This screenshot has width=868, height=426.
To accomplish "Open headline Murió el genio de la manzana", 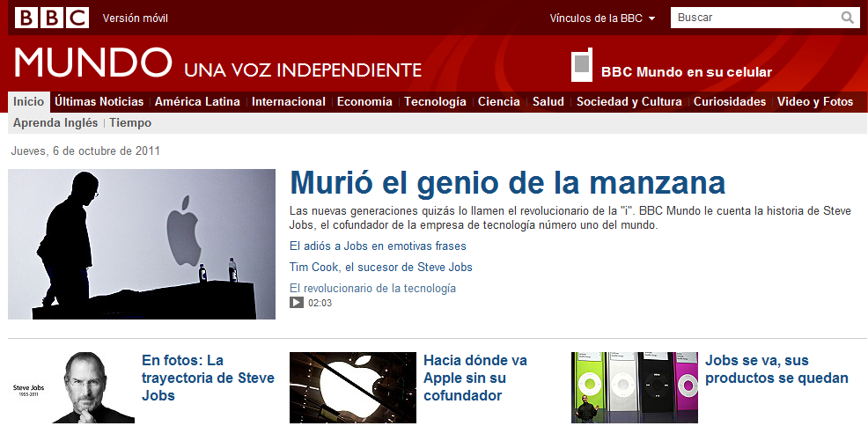I will click(x=508, y=183).
